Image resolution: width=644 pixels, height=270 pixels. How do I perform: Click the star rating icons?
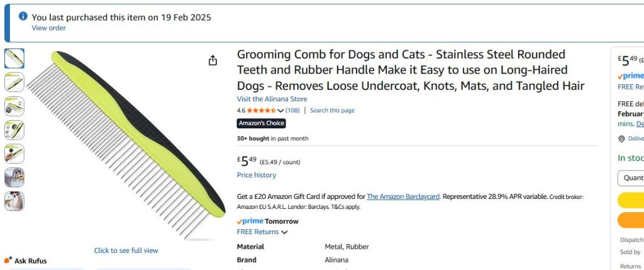coord(260,111)
